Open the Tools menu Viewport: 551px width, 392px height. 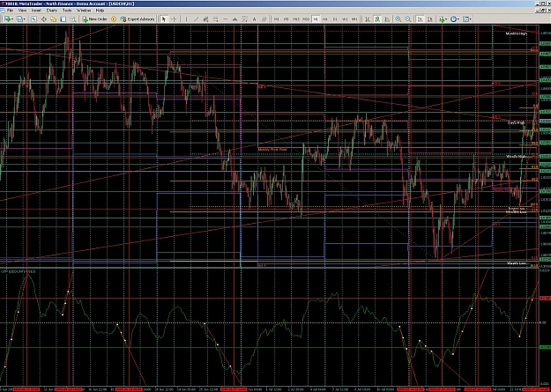pos(67,11)
